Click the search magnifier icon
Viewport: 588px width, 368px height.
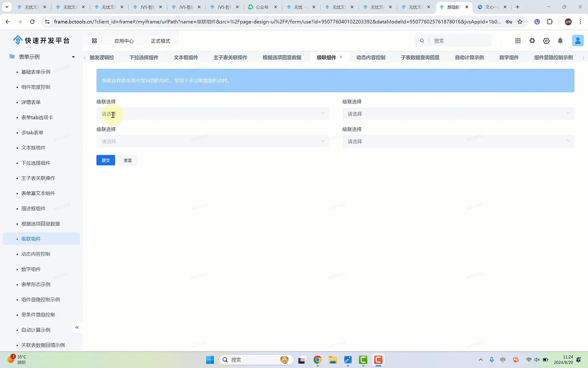click(422, 41)
